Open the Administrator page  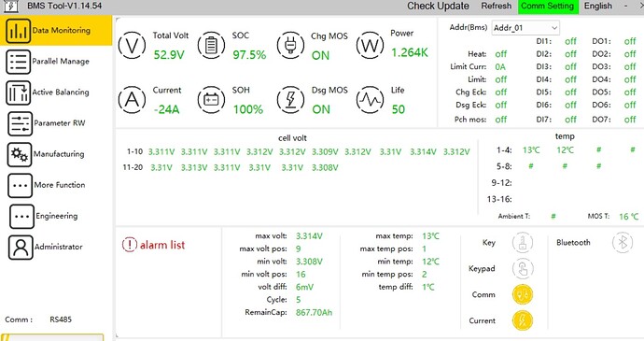click(x=56, y=248)
